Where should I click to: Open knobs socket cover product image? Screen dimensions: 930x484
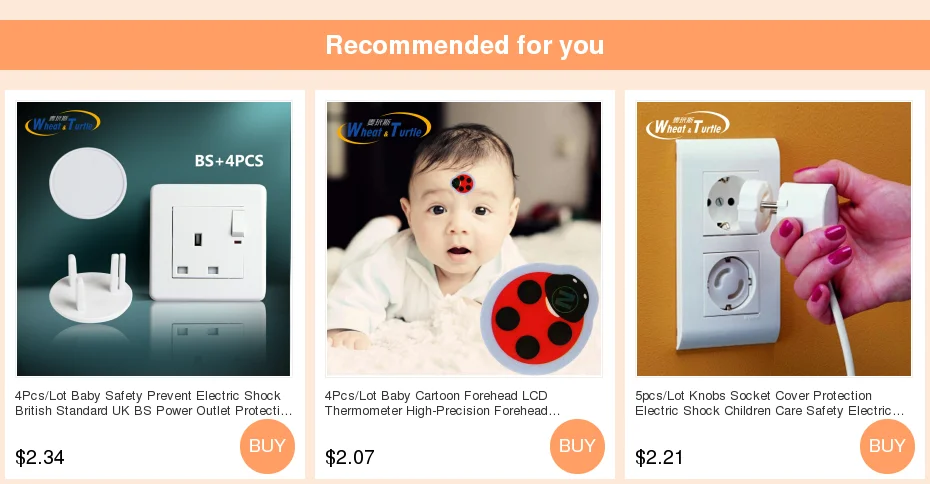click(774, 239)
